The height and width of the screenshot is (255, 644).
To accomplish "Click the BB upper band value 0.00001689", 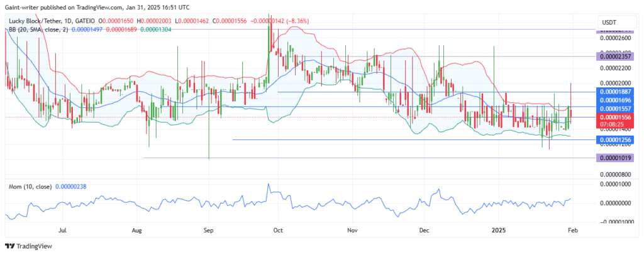I will pos(122,29).
